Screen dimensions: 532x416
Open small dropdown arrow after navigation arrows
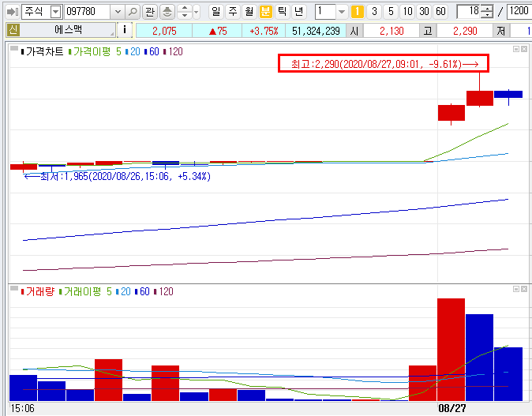click(197, 12)
